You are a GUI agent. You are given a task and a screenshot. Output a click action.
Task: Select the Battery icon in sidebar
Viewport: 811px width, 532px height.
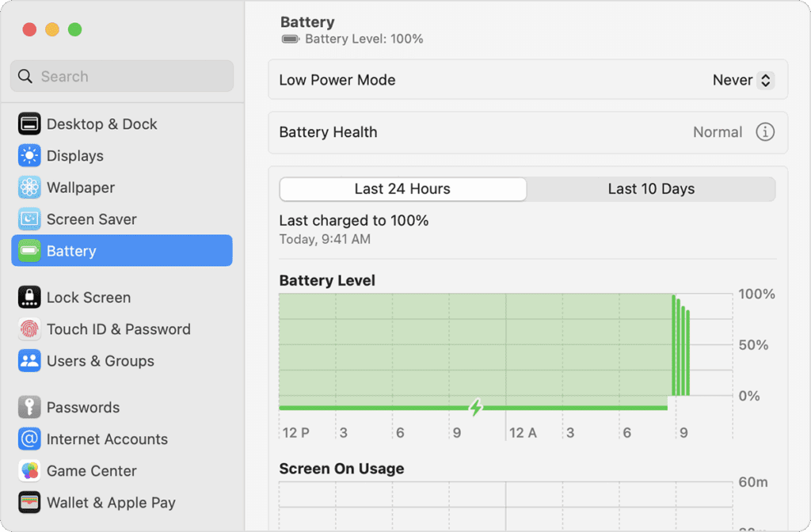coord(29,250)
